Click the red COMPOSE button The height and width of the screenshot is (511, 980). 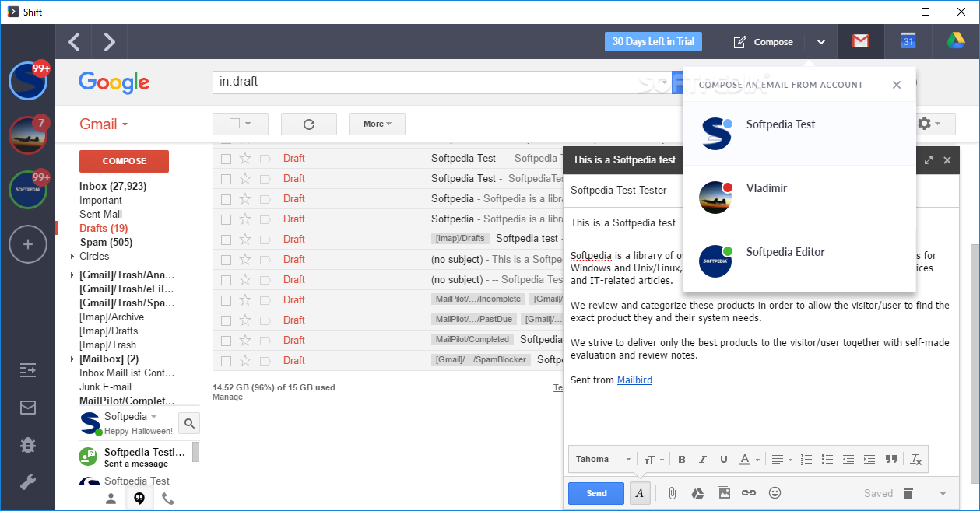[124, 161]
